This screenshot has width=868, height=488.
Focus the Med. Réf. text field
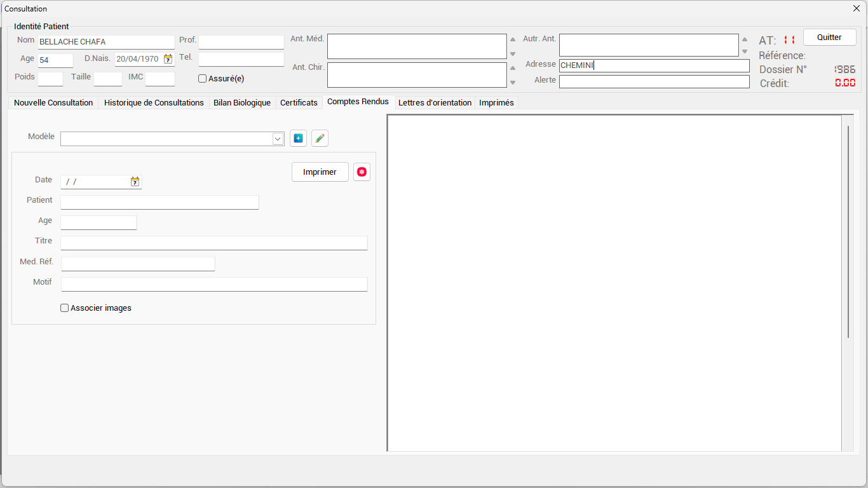pyautogui.click(x=138, y=264)
